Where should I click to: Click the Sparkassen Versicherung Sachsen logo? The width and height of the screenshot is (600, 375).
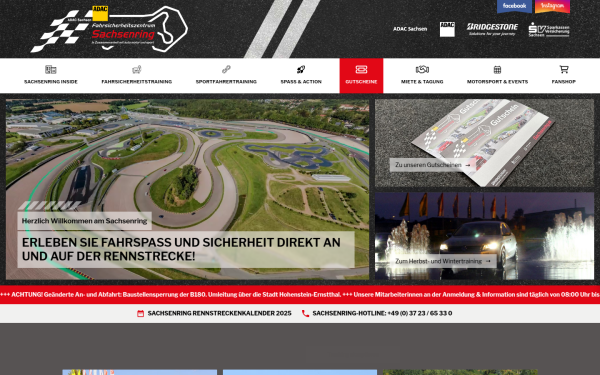(x=549, y=29)
